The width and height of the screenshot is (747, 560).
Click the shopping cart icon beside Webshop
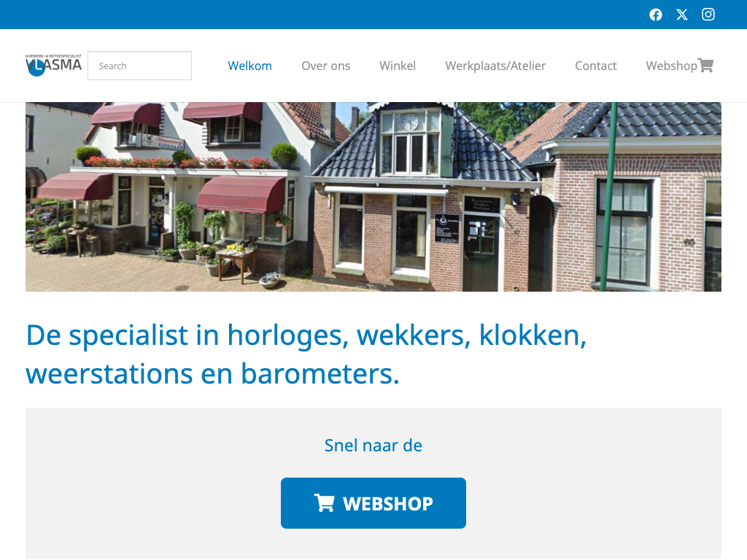[705, 65]
